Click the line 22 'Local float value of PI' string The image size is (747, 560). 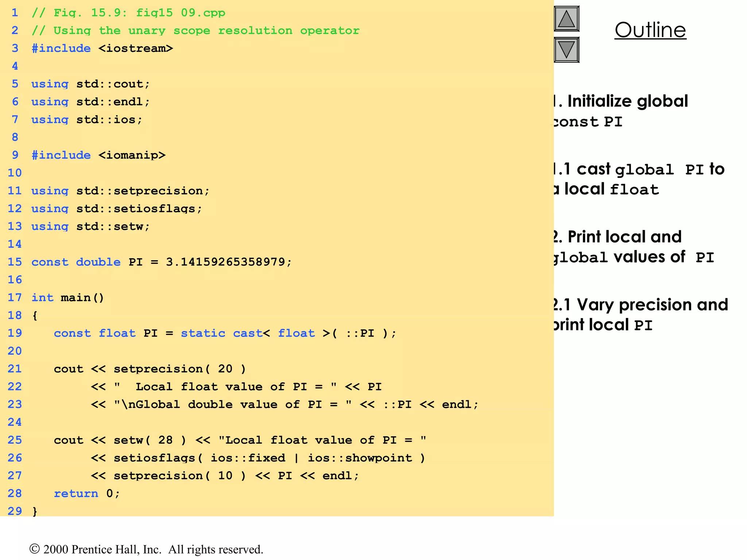[x=225, y=387]
